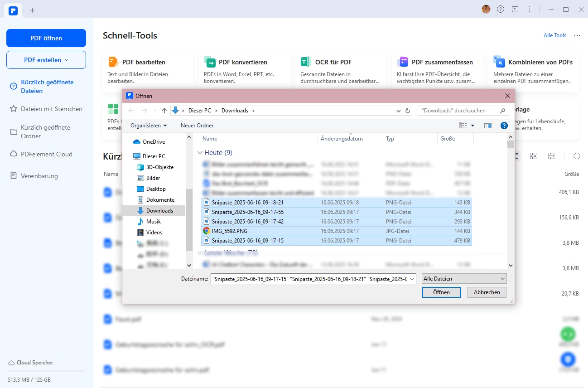Screen dimensions: 588x388
Task: Sort files by Name column
Action: 210,139
